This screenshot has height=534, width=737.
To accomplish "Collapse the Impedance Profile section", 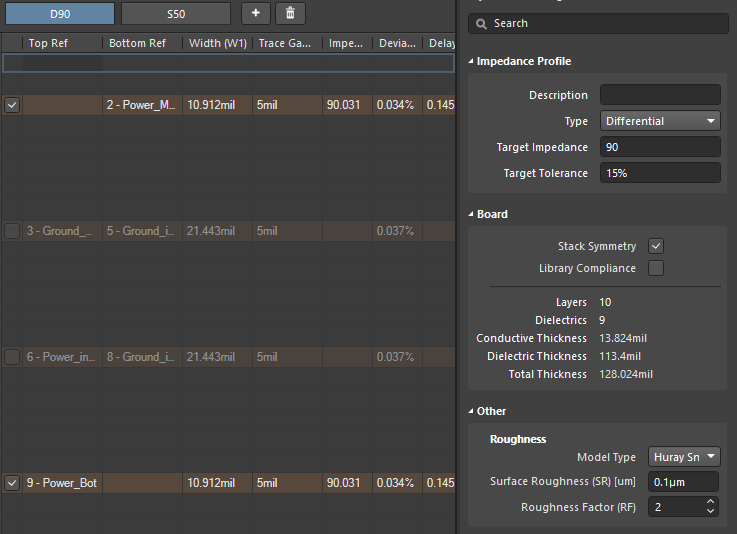I will coord(472,62).
